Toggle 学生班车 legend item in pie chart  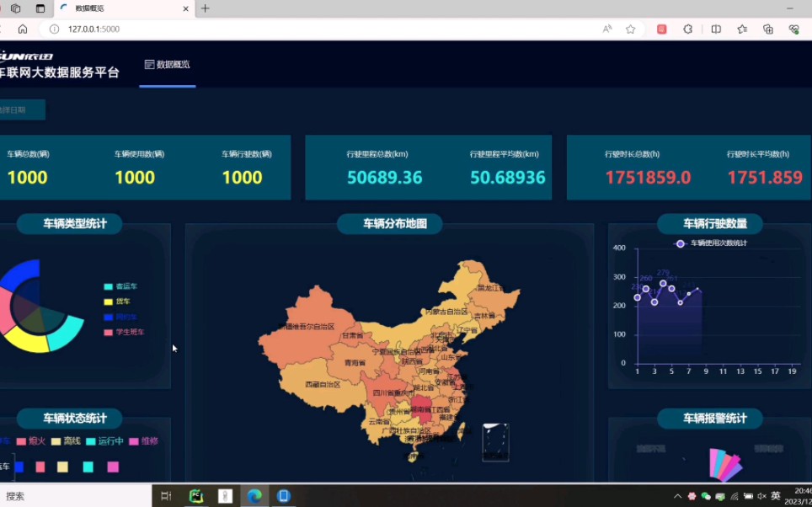pyautogui.click(x=124, y=332)
